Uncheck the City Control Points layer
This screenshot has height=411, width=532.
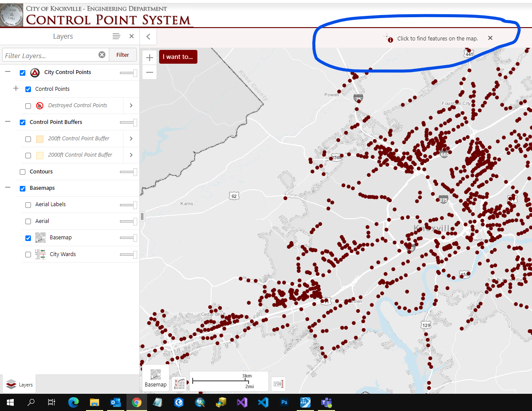23,73
